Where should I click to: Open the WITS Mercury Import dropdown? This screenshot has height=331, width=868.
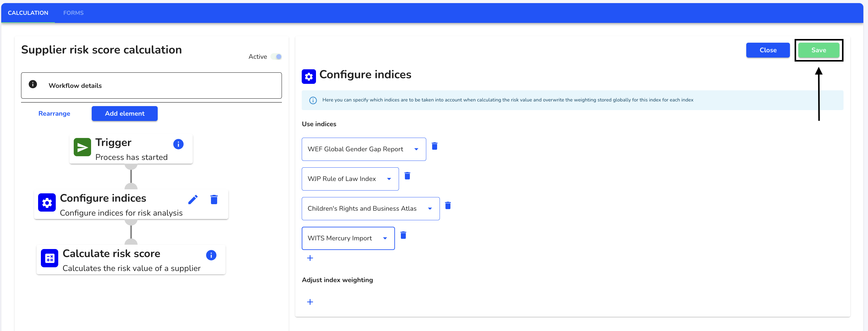point(348,238)
